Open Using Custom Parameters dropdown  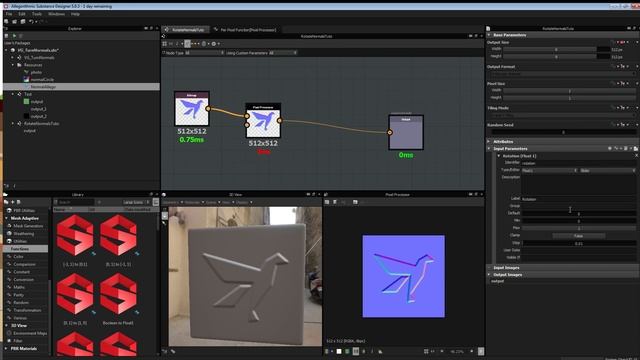pos(282,53)
